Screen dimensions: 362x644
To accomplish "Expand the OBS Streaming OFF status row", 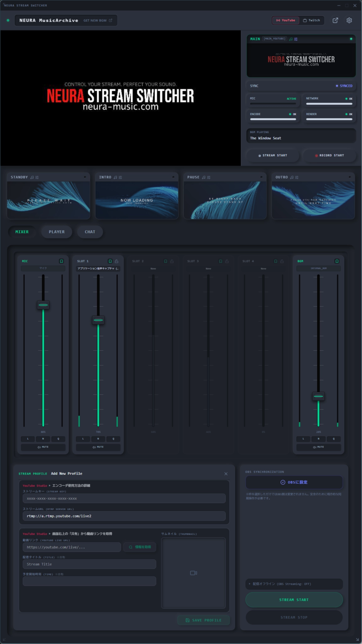I will 294,584.
